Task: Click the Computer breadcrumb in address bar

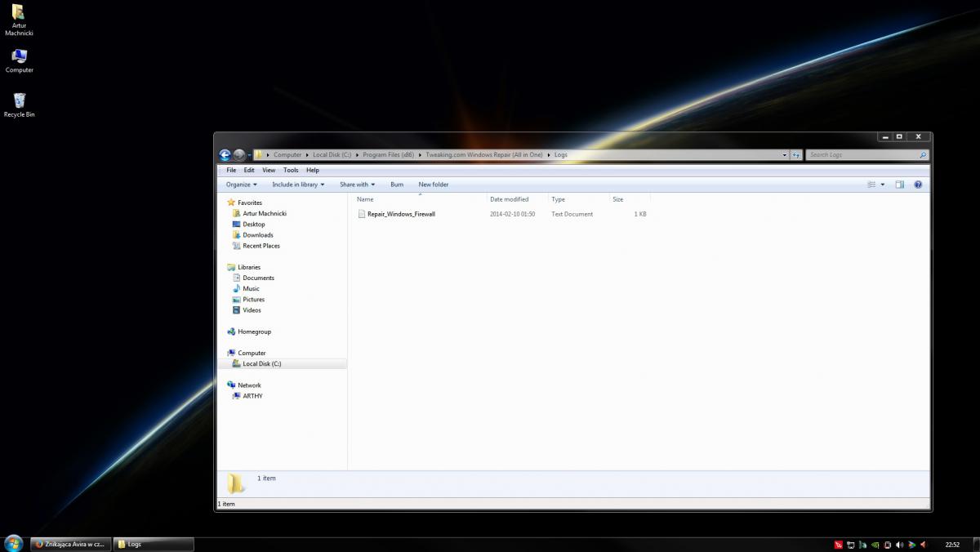Action: pyautogui.click(x=287, y=154)
